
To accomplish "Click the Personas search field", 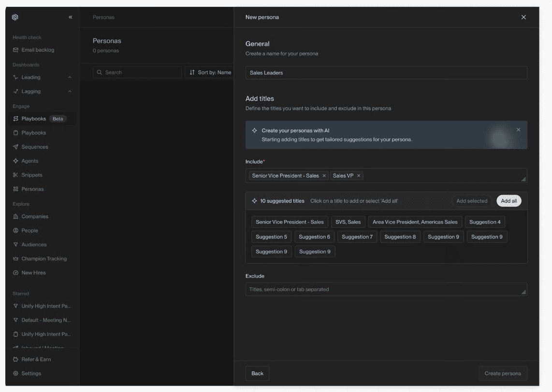I will (137, 72).
